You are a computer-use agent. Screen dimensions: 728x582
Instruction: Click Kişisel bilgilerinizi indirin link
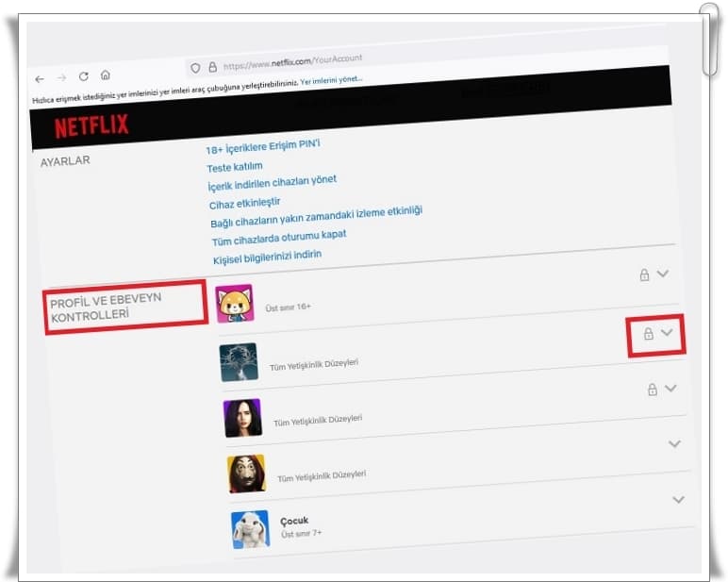pos(267,257)
